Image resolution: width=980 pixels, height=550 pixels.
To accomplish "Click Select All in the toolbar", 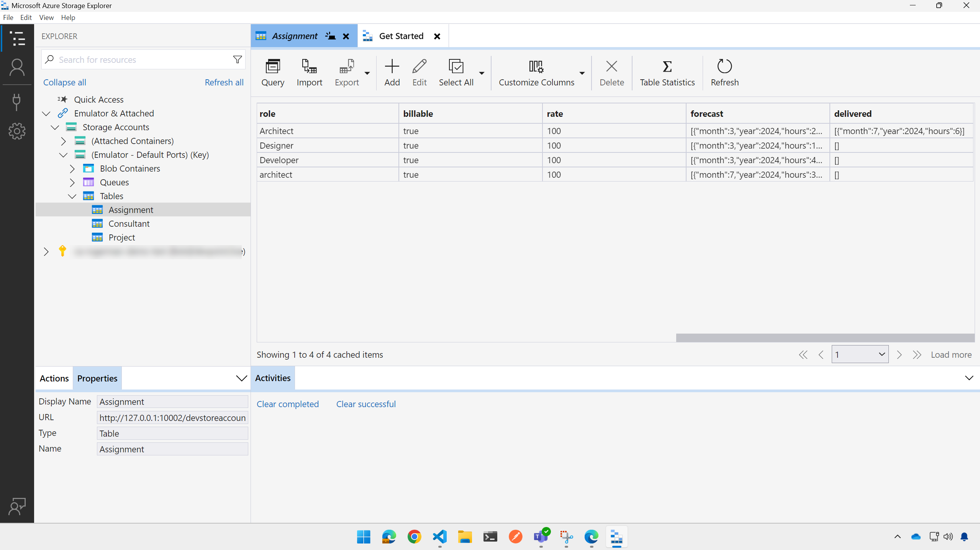I will [456, 73].
